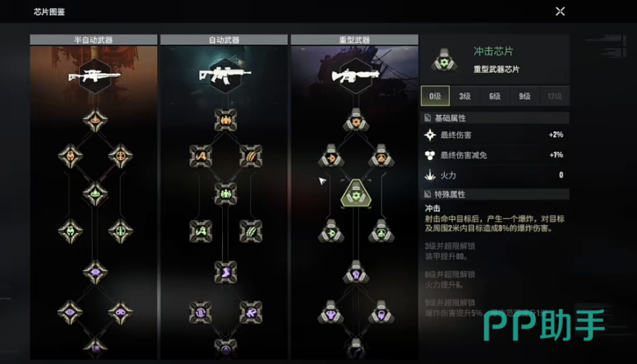
Task: Pick the purple boot chip in auto weapon tree
Action: (x=225, y=272)
